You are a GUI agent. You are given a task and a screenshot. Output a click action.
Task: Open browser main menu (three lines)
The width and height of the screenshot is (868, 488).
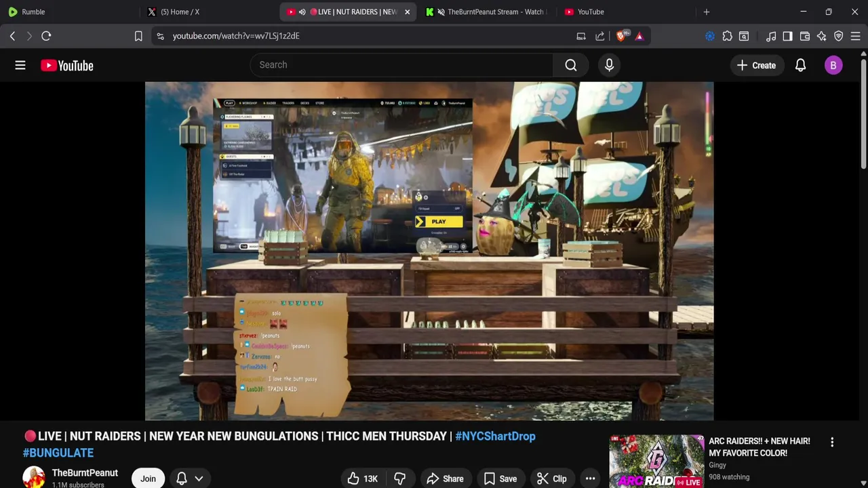tap(856, 36)
